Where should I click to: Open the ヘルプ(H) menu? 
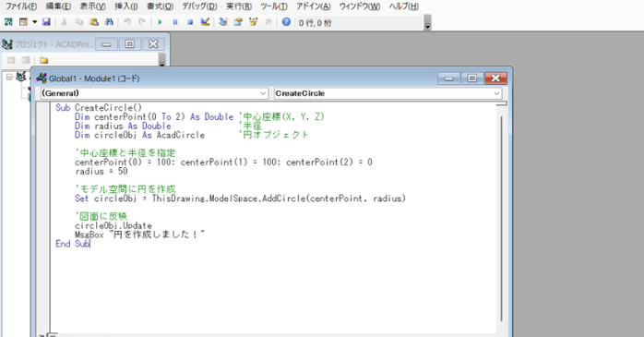[x=404, y=6]
